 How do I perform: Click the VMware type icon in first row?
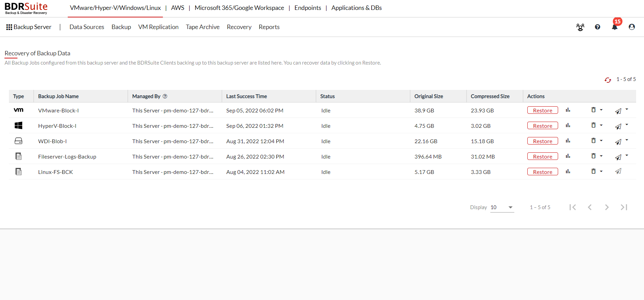18,110
